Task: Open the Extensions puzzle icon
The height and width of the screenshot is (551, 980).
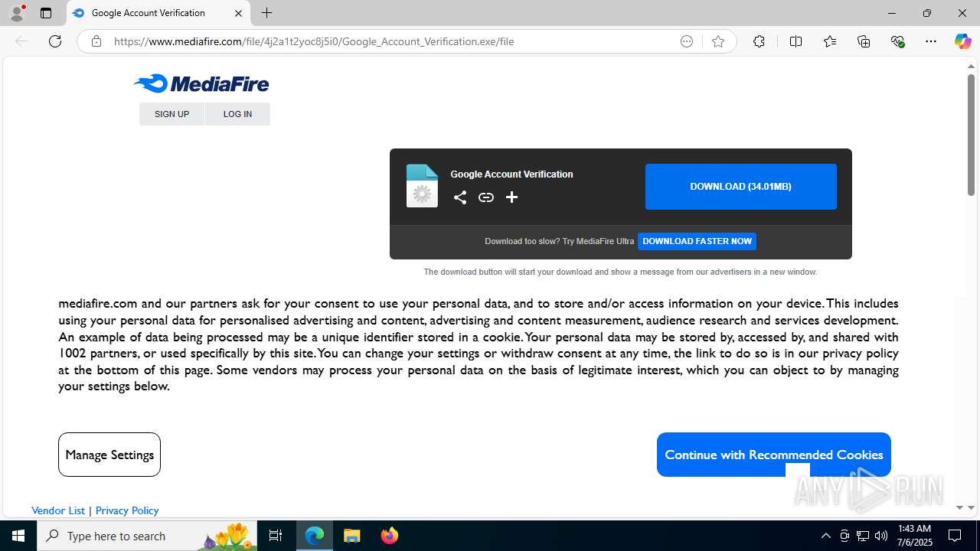Action: 759,41
